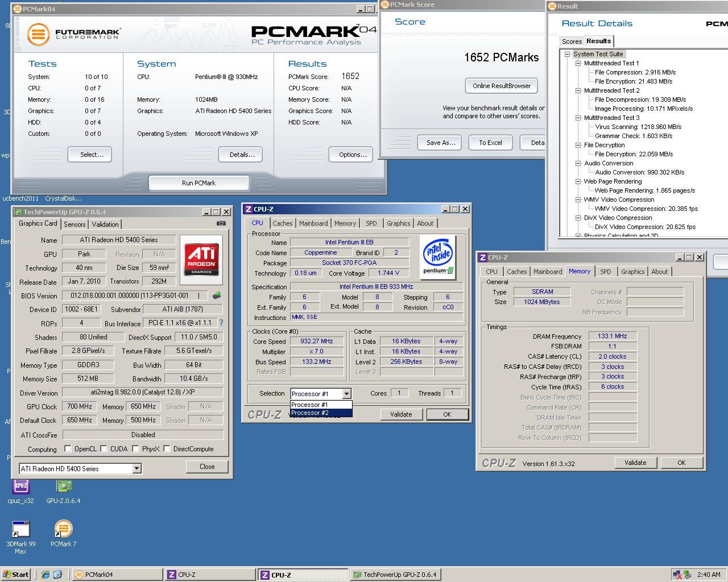Image resolution: width=728 pixels, height=582 pixels.
Task: Click the Start button on the taskbar
Action: coord(15,575)
